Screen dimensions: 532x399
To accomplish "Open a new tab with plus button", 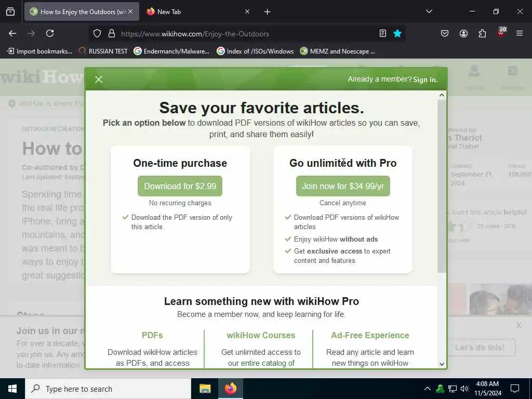I will coord(267,12).
